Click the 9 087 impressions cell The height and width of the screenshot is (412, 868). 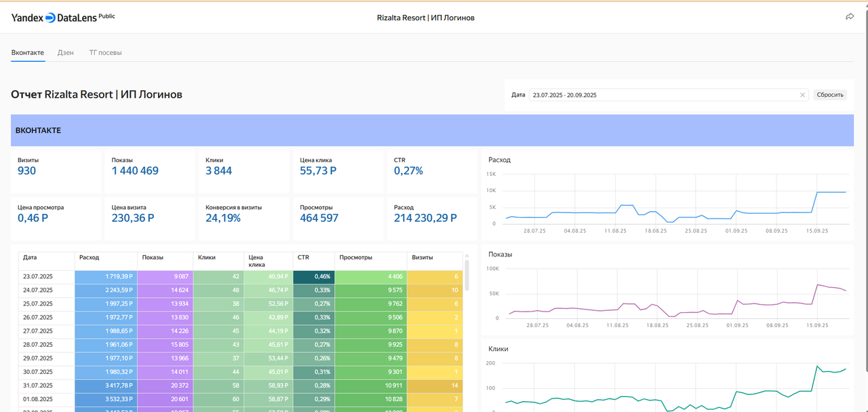(165, 277)
